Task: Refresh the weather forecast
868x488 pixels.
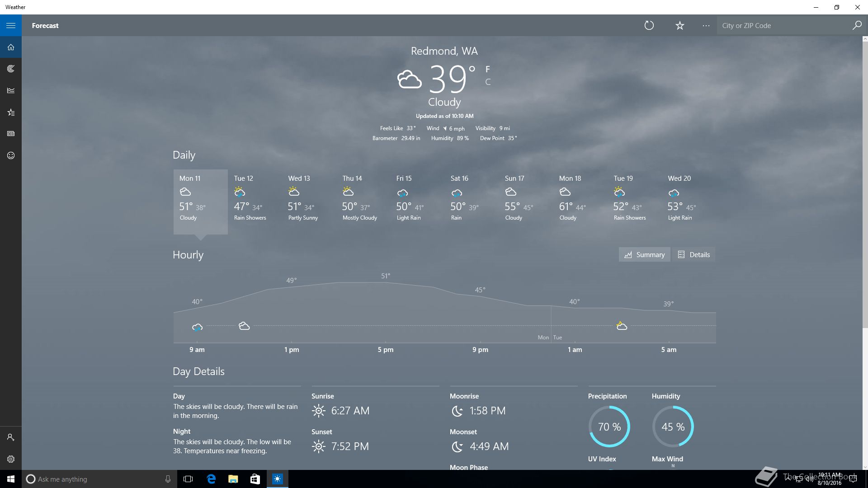Action: point(649,26)
